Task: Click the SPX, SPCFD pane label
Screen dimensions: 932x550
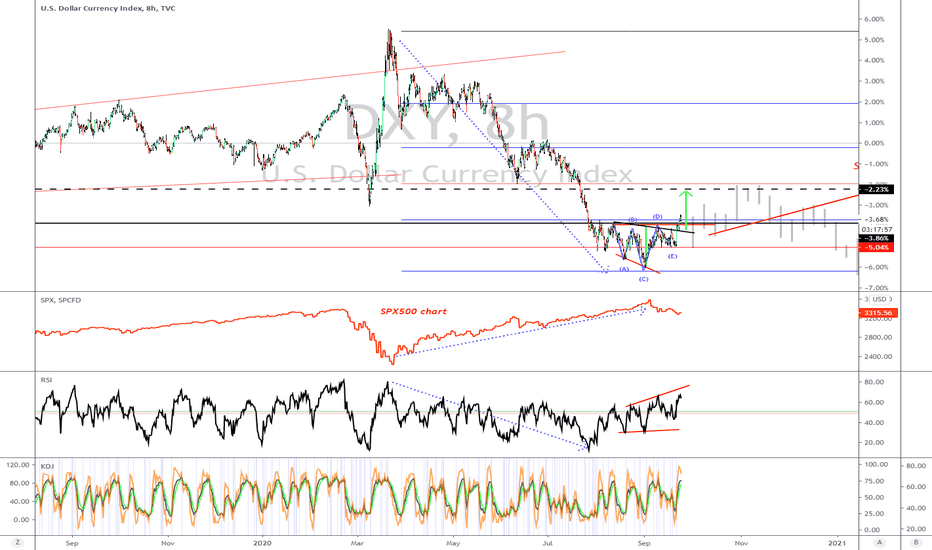Action: point(61,300)
